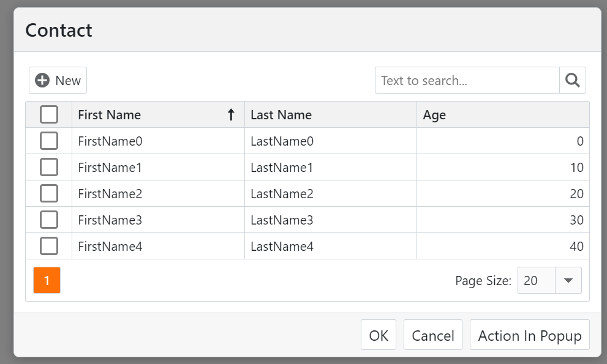
Task: Click the ascending sort arrow on First Name
Action: click(x=231, y=114)
